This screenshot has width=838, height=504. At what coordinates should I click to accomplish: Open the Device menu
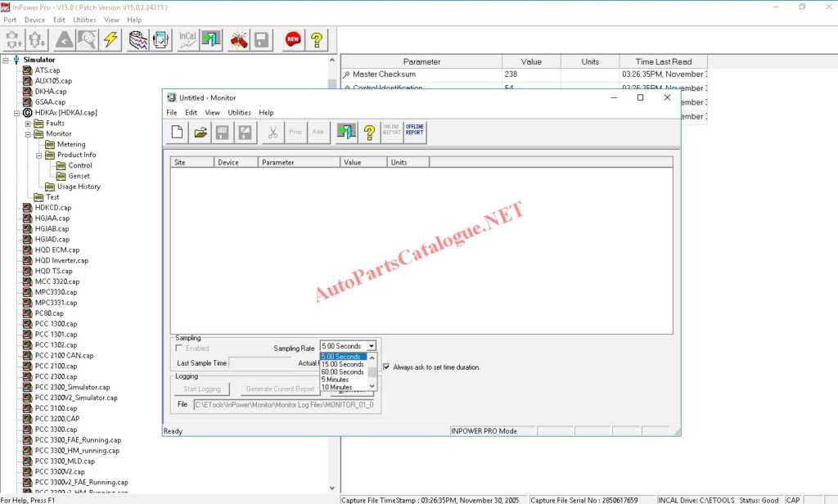34,19
